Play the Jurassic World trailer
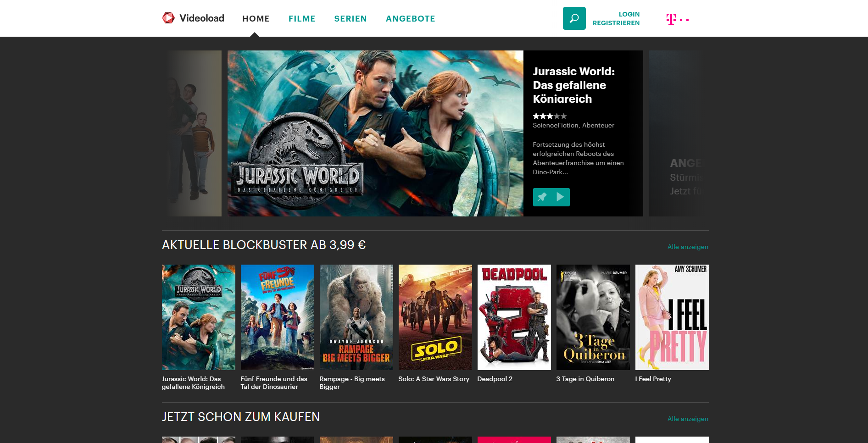 [x=561, y=197]
